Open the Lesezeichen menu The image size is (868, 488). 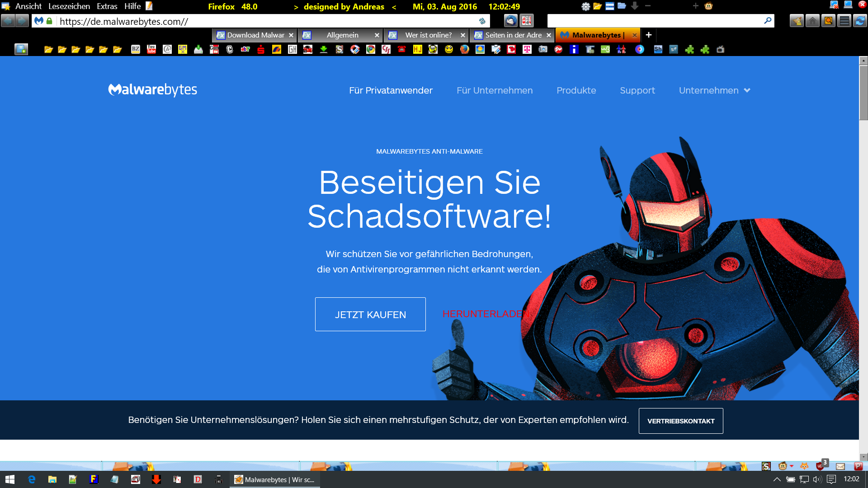click(69, 6)
